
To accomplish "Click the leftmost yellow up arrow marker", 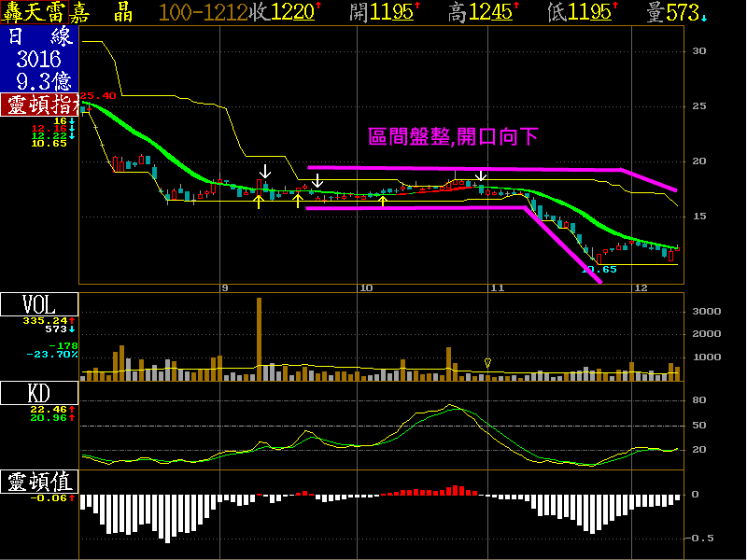I will [x=259, y=201].
